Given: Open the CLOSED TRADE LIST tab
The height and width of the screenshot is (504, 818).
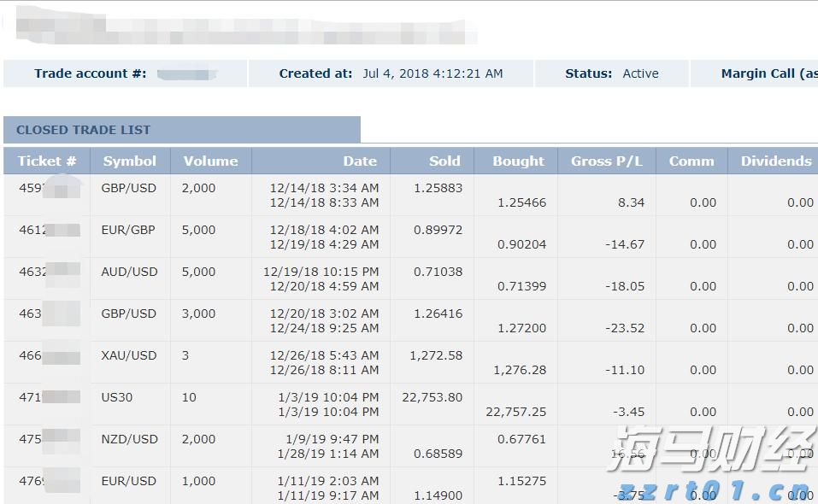Looking at the screenshot, I should (82, 130).
